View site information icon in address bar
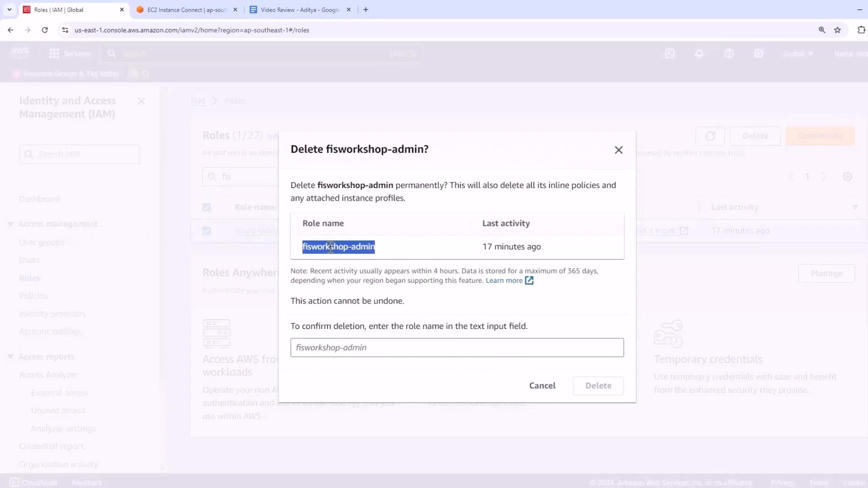The height and width of the screenshot is (488, 868). [65, 30]
